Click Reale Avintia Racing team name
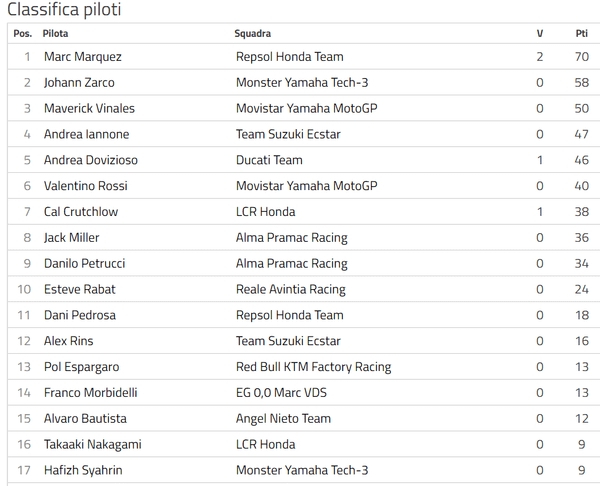This screenshot has width=600, height=486. pyautogui.click(x=291, y=289)
